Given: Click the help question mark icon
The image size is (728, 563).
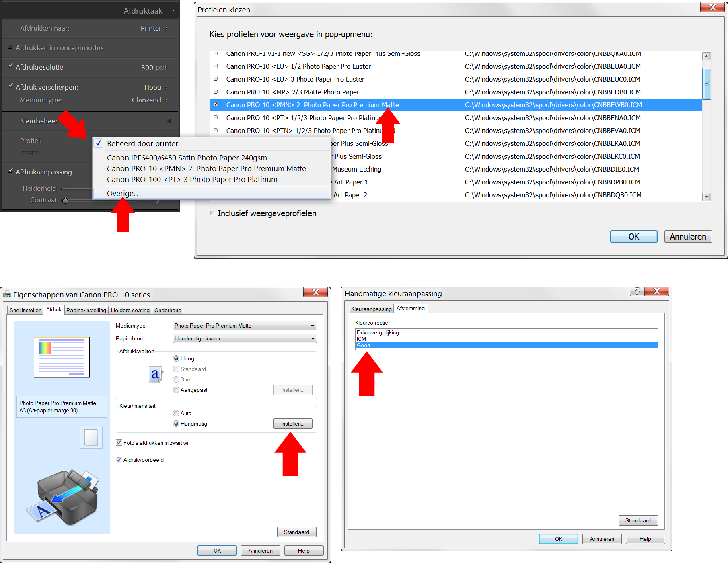Looking at the screenshot, I should pos(637,291).
